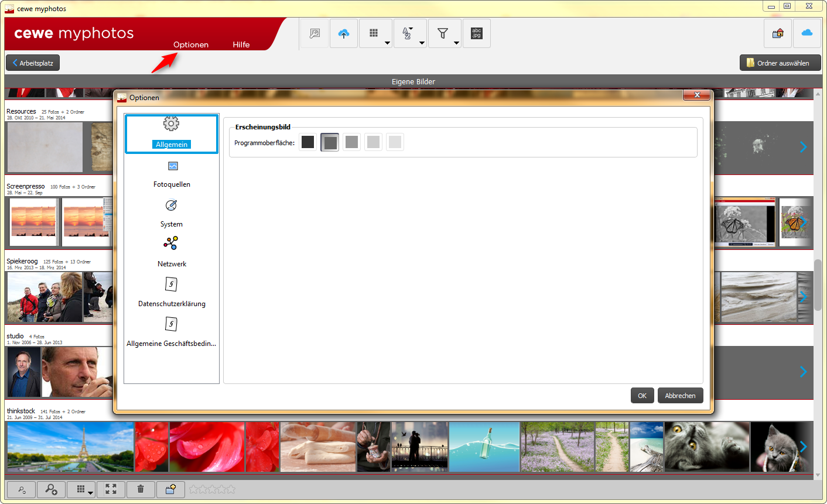
Task: Choose the lightest Programmoberfläche swatch
Action: click(x=395, y=142)
